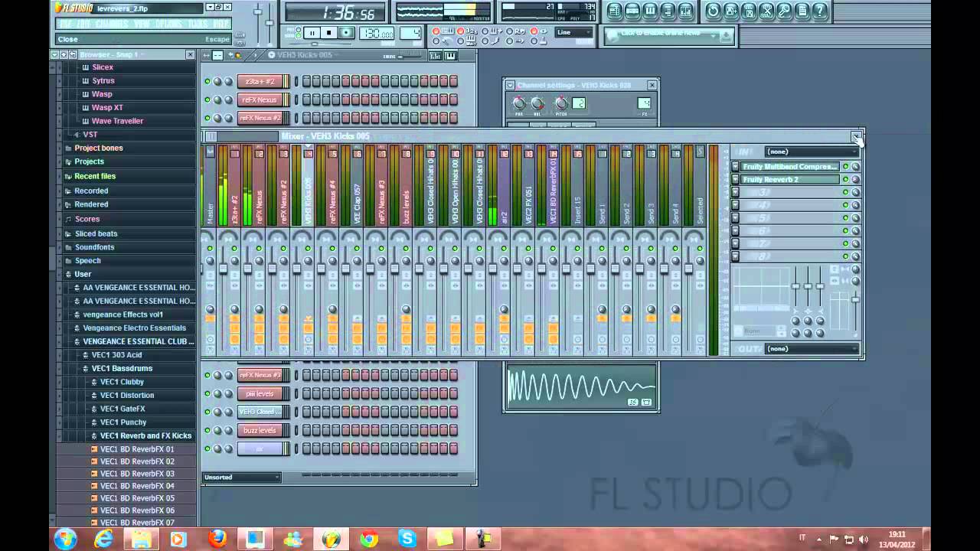Disable the Fruity Reeverb 2 effect LED
Screen dimensions: 980x551
tap(846, 180)
